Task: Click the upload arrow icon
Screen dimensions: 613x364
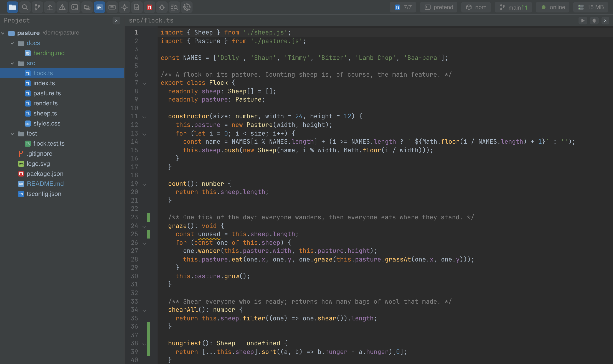Action: 50,7
